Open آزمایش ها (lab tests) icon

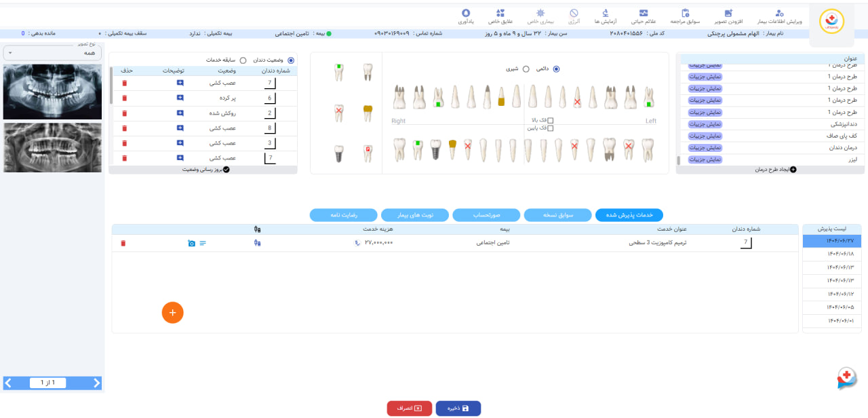point(606,14)
